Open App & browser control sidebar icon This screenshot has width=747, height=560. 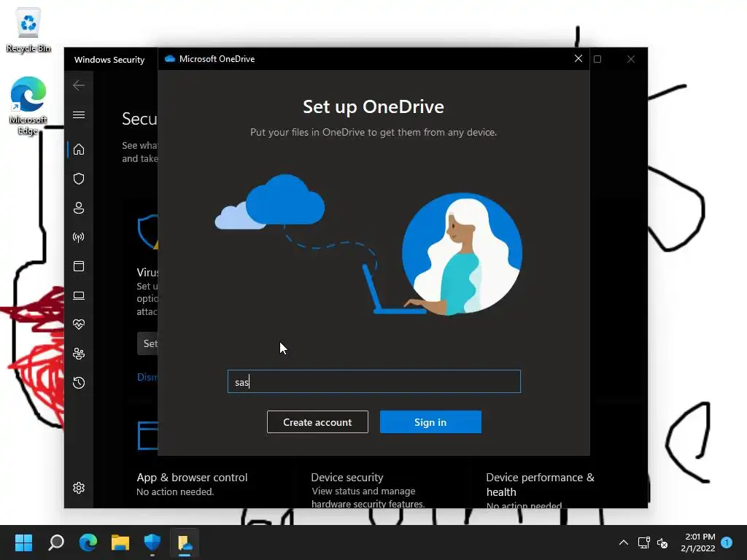pyautogui.click(x=79, y=266)
